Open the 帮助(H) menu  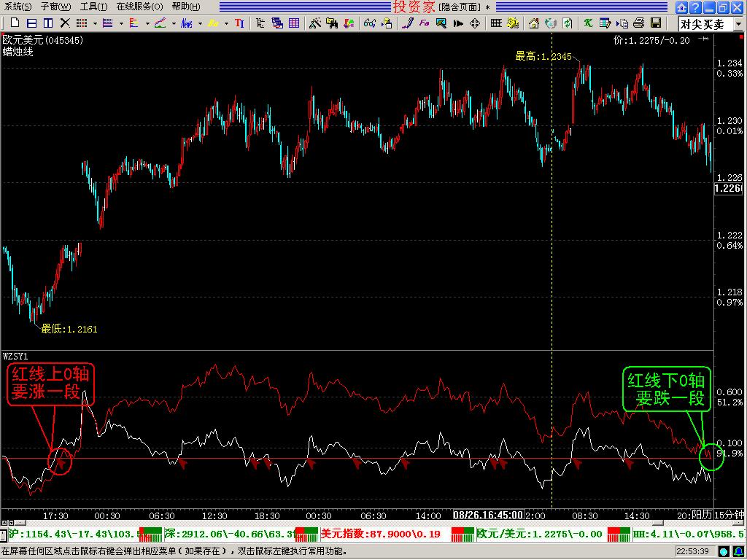(x=186, y=7)
